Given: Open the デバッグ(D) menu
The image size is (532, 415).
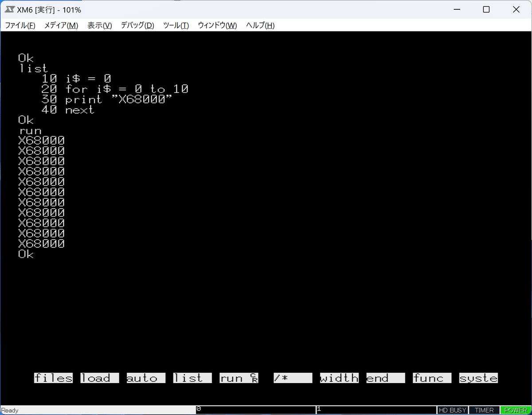Looking at the screenshot, I should tap(137, 25).
